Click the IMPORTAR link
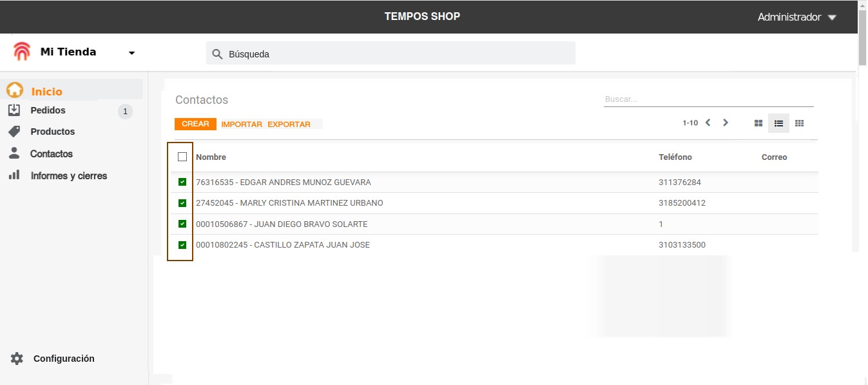The image size is (868, 385). click(x=242, y=124)
